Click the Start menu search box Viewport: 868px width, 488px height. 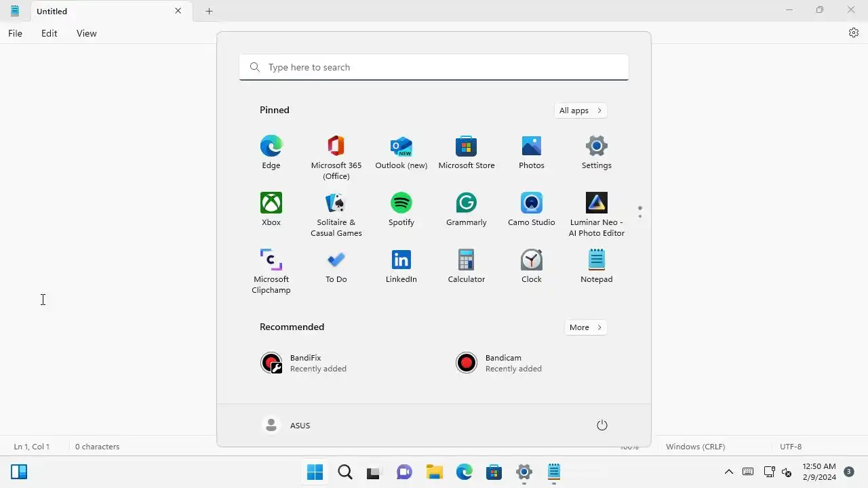click(434, 67)
